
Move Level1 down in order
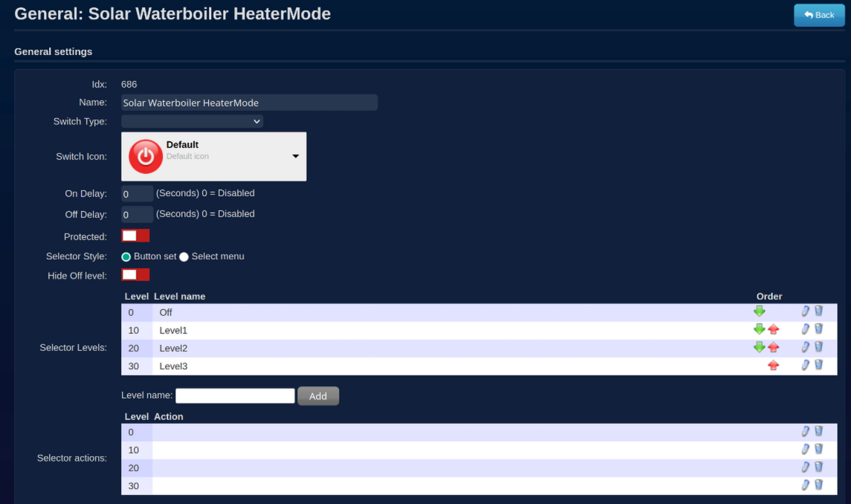tap(760, 329)
